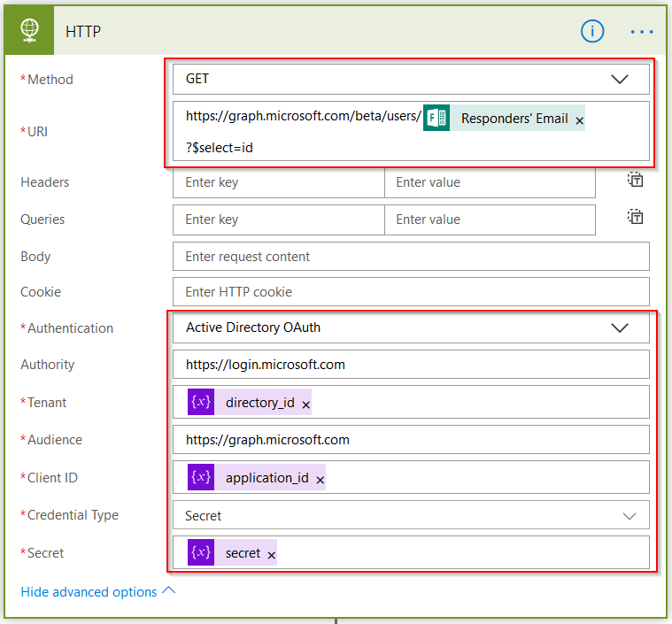Image resolution: width=672 pixels, height=624 pixels.
Task: Select the directory_id token label
Action: 259,403
